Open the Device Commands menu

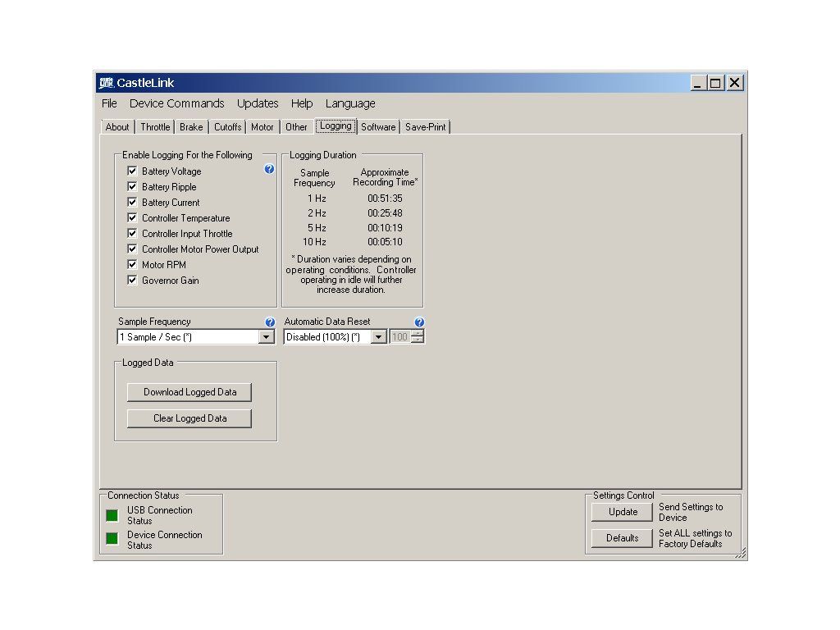[176, 103]
